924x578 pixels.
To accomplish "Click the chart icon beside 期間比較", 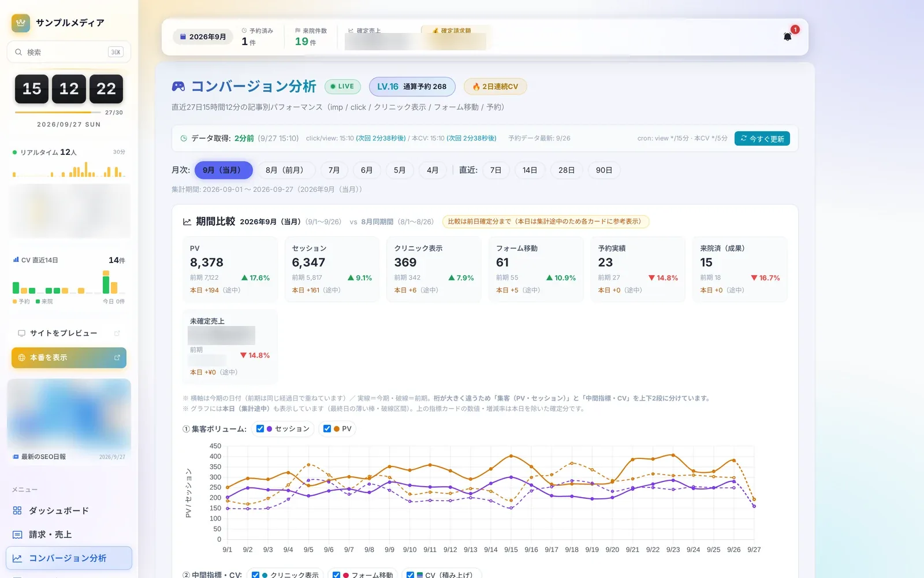I will [x=187, y=221].
